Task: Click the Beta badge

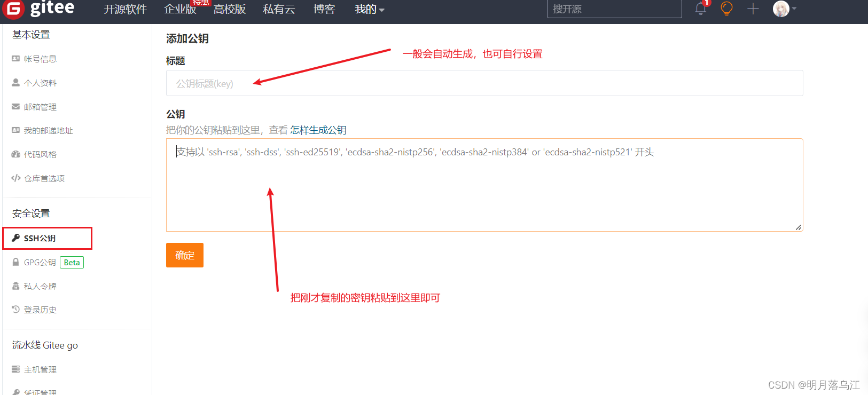Action: (72, 262)
